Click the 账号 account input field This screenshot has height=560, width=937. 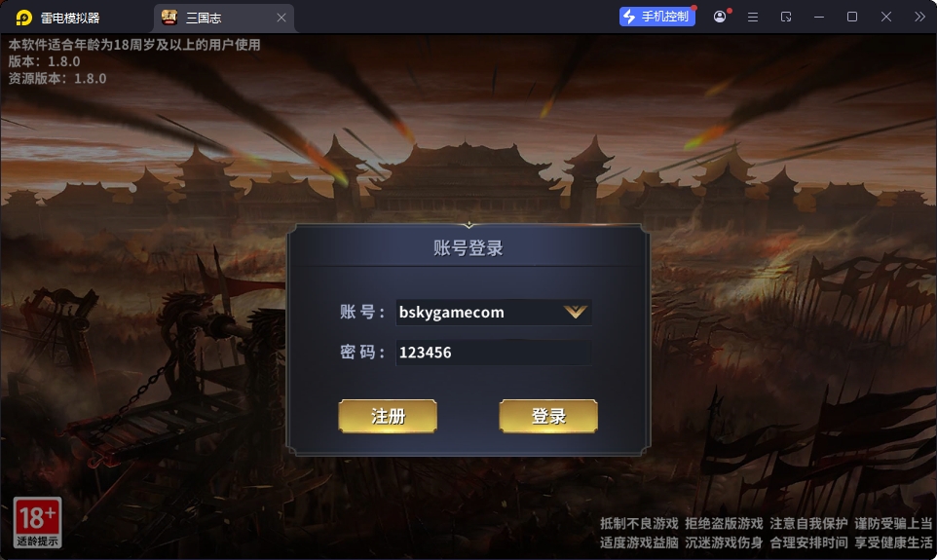click(493, 312)
